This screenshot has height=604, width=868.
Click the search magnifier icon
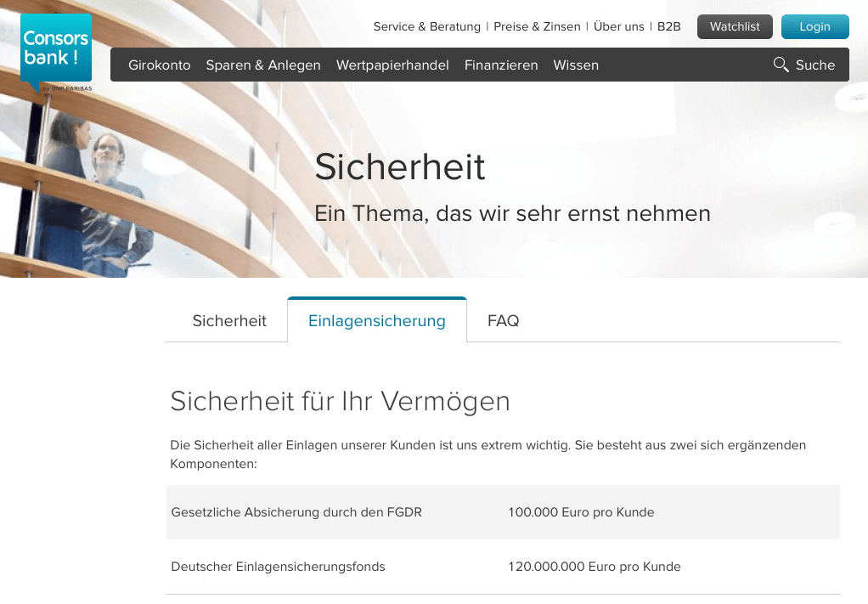click(781, 65)
